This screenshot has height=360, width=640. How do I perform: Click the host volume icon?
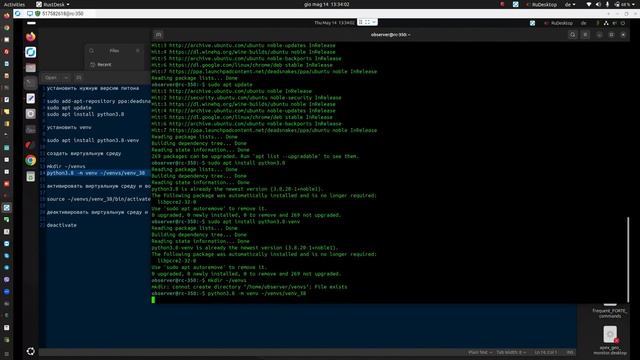point(598,4)
